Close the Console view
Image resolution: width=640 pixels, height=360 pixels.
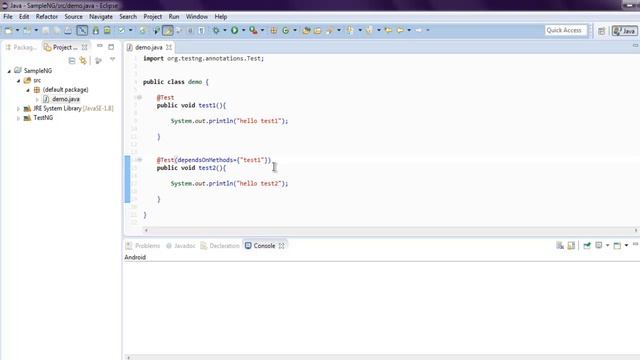281,246
